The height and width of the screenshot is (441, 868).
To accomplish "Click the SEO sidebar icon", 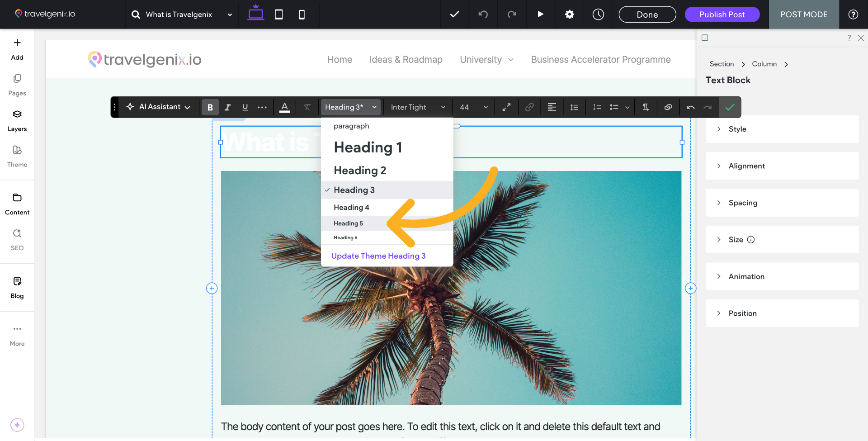I will (x=17, y=239).
